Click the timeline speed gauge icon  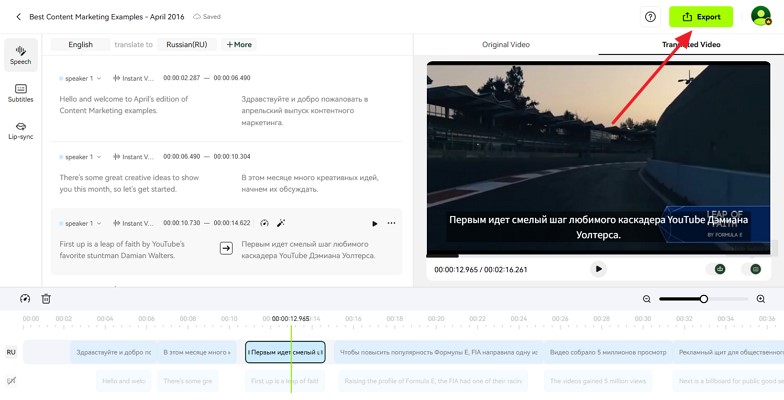pyautogui.click(x=25, y=298)
